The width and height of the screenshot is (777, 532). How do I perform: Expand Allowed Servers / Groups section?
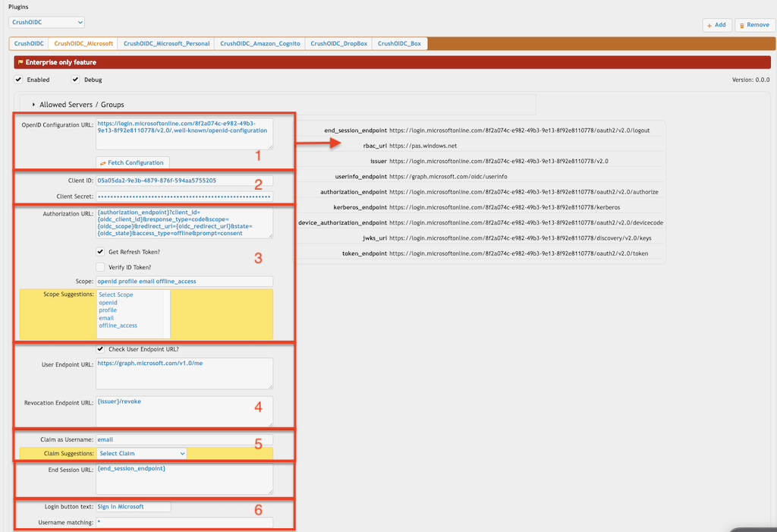pos(78,105)
